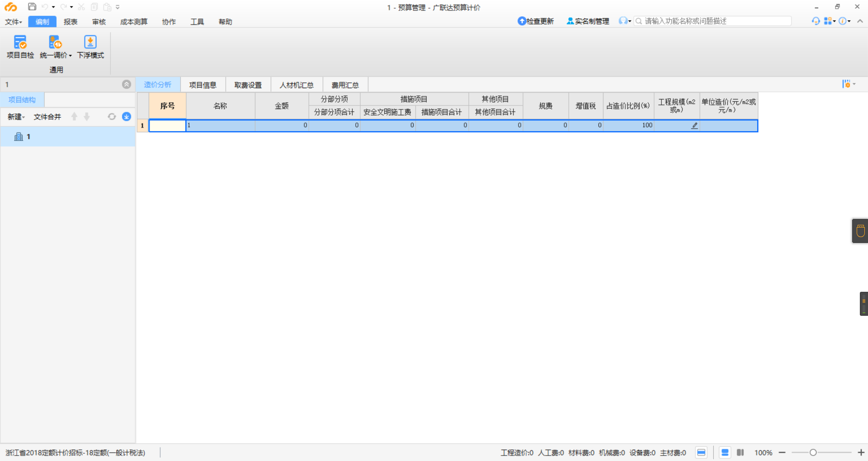This screenshot has width=868, height=461.
Task: Click the 金额 column header
Action: click(282, 106)
